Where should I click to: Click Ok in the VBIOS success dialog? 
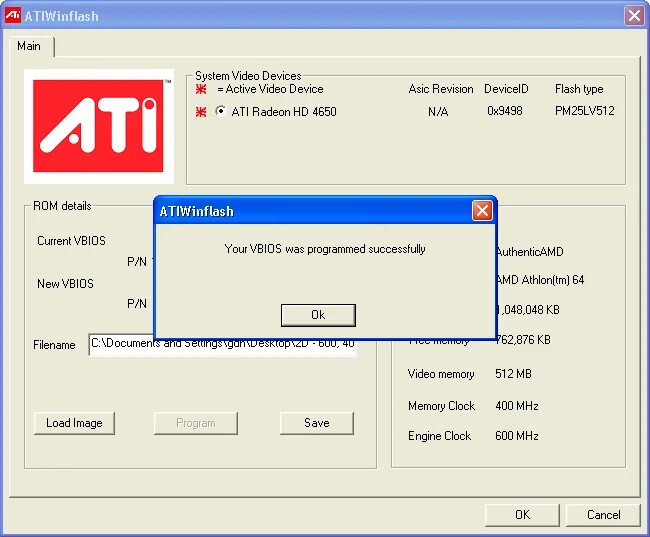(x=318, y=315)
